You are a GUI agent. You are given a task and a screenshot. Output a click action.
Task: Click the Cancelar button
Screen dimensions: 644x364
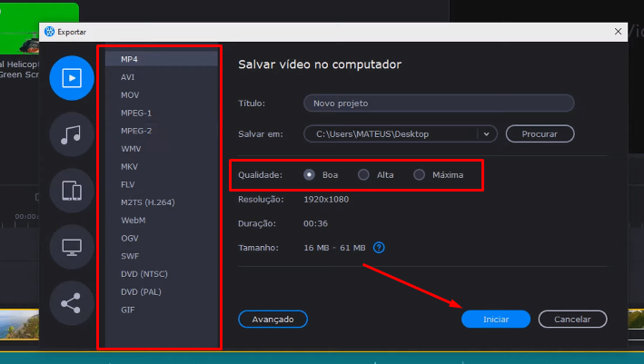[x=571, y=319]
